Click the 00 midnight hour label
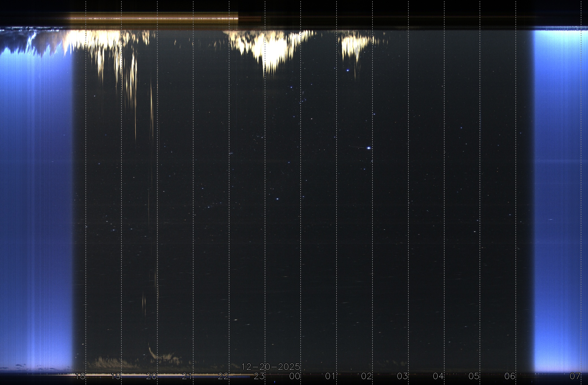 pyautogui.click(x=295, y=376)
